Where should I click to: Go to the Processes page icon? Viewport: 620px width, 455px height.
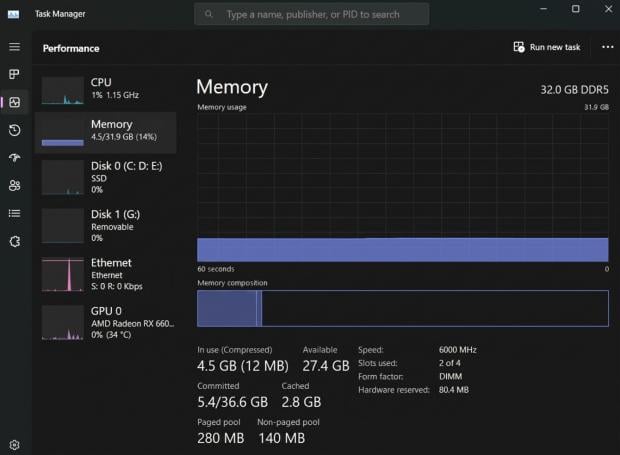[15, 74]
